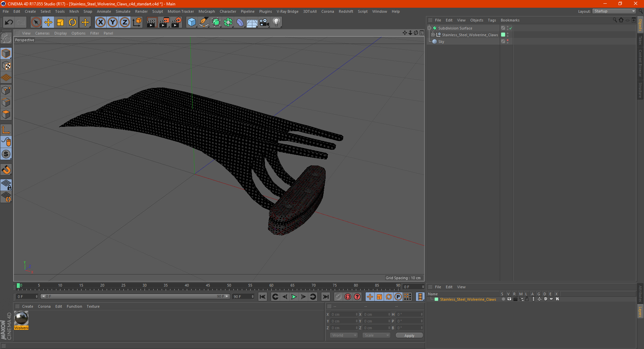Toggle Autokeying record button
Viewport: 644px width, 349px height.
point(348,297)
